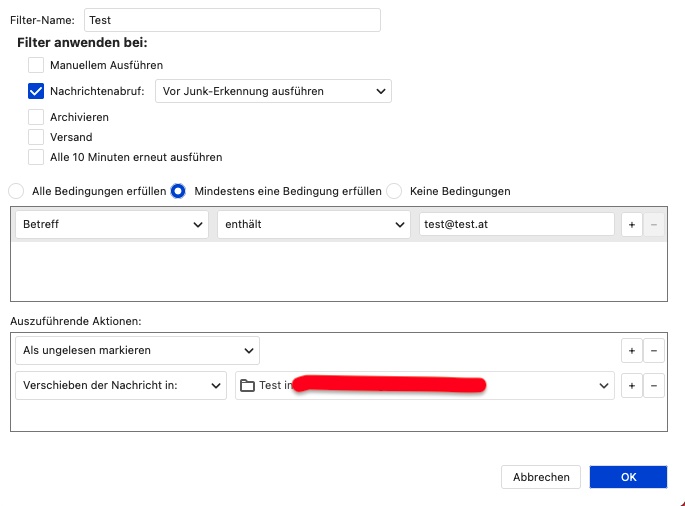Expand the 'enthält' operator dropdown
Image resolution: width=685 pixels, height=506 pixels.
313,225
